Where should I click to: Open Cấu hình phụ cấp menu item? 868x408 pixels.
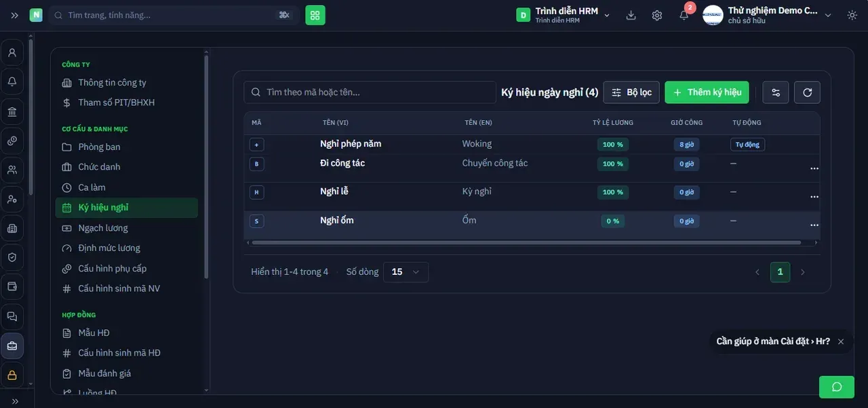pos(127,268)
